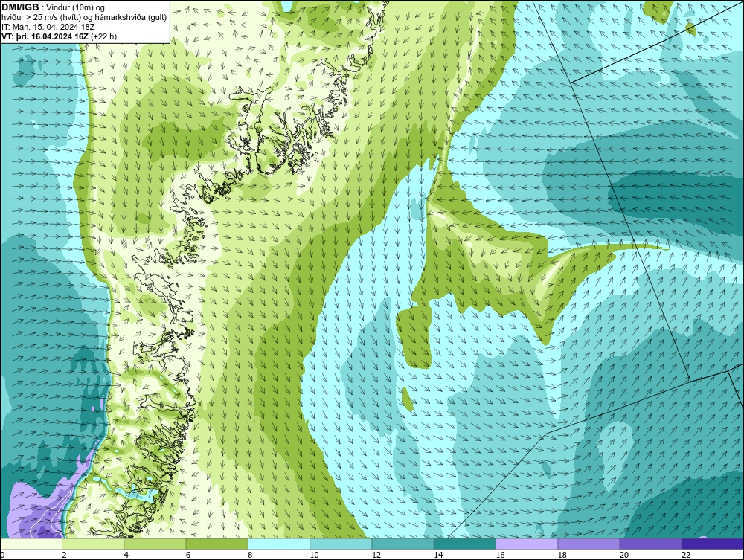Click the DMI/IGB title text
The height and width of the screenshot is (560, 744).
pos(20,7)
